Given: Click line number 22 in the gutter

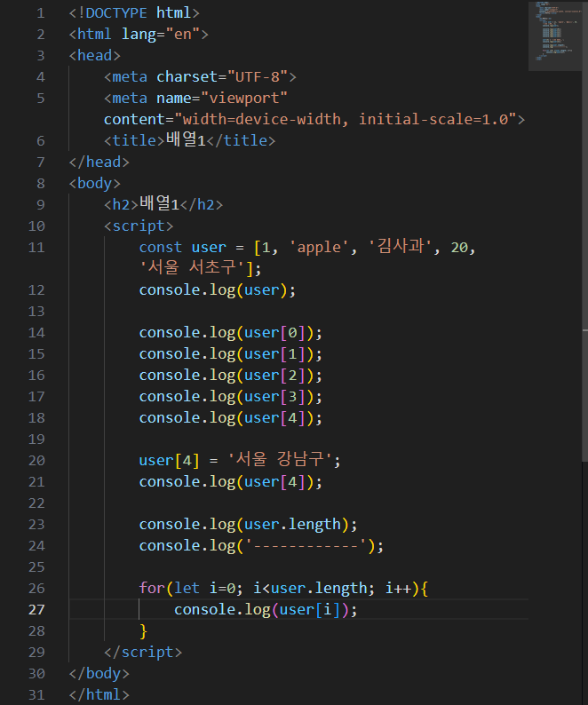Looking at the screenshot, I should 36,503.
